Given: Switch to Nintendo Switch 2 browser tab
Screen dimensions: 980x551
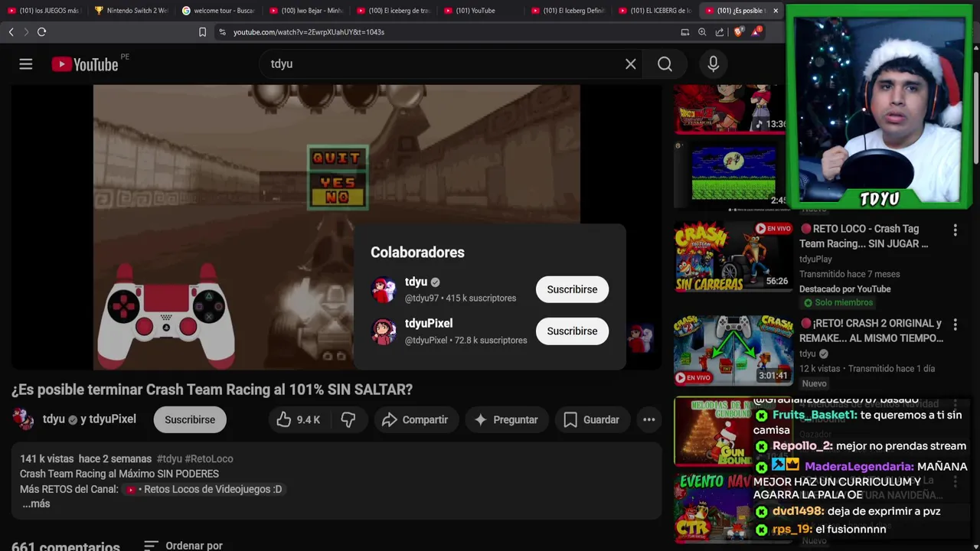Looking at the screenshot, I should tap(129, 11).
